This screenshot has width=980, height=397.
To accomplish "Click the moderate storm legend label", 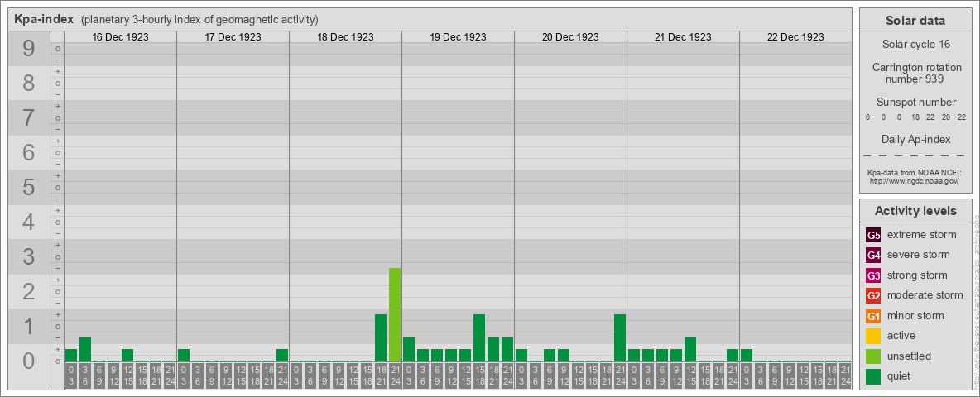I will tap(925, 295).
